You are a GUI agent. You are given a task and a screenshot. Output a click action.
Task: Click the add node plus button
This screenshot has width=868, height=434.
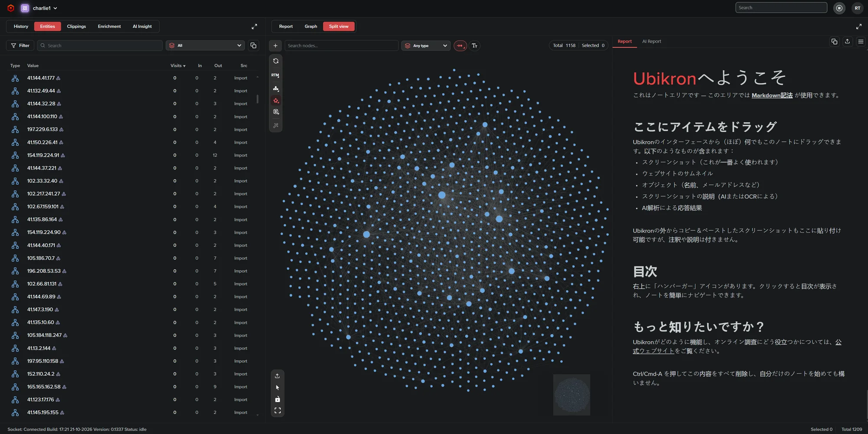point(275,46)
